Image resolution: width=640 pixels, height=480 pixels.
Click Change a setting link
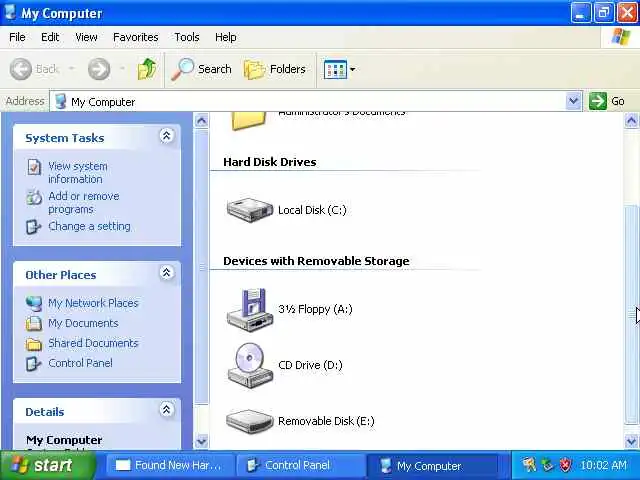[89, 226]
